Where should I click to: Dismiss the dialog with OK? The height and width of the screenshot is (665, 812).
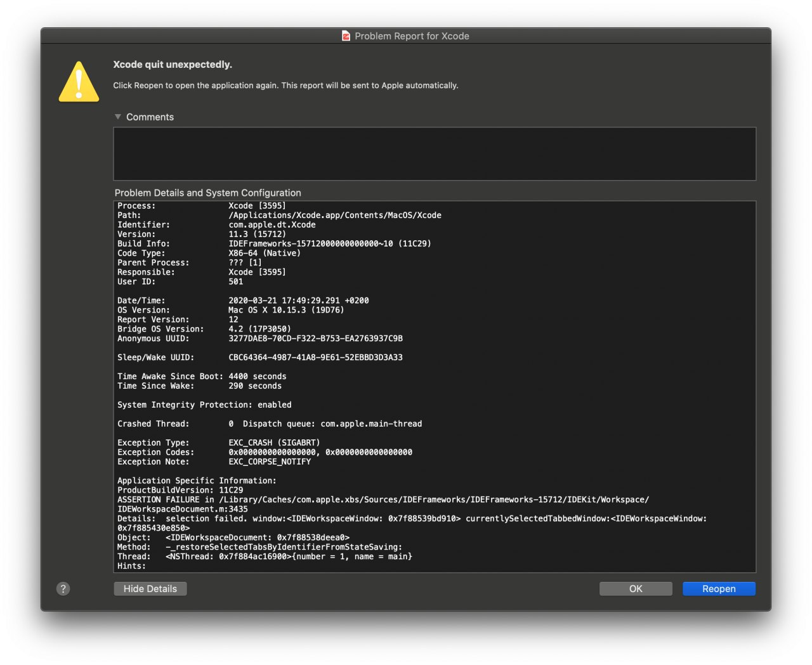[x=636, y=589]
